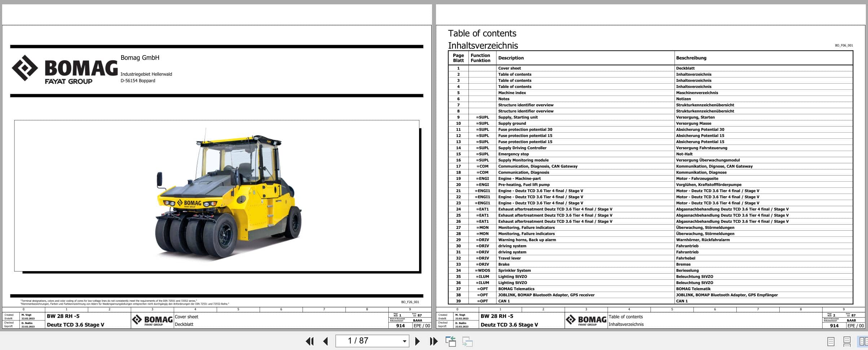
Task: Go to the next page
Action: click(417, 341)
